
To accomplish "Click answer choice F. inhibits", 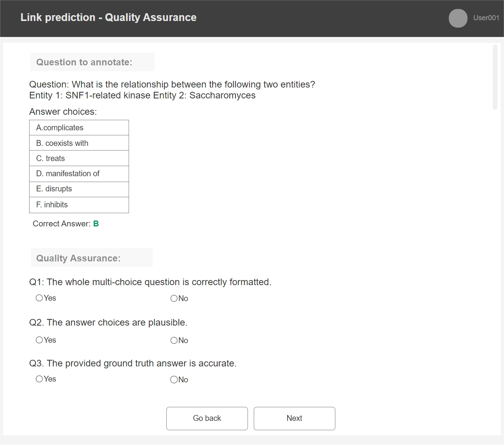I will tap(79, 205).
